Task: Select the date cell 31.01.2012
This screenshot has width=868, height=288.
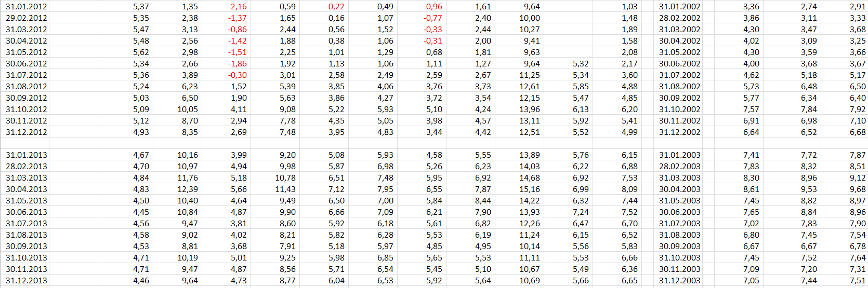Action: [x=26, y=7]
